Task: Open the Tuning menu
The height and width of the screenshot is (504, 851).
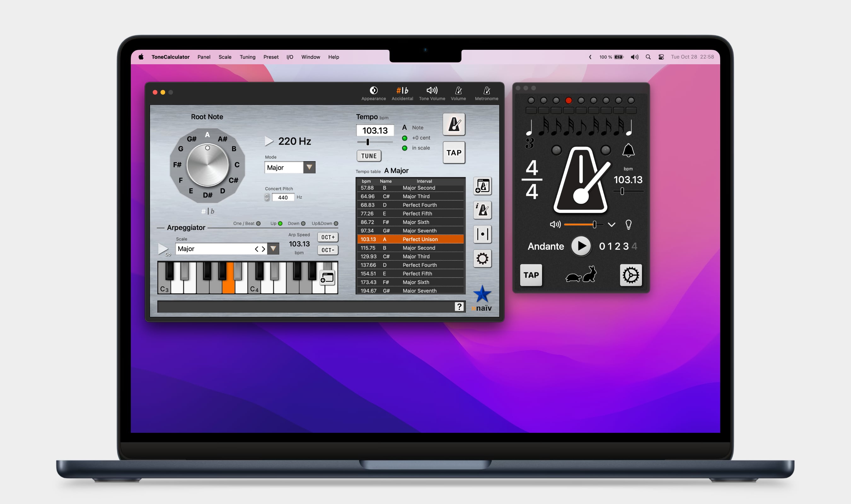Action: tap(247, 57)
